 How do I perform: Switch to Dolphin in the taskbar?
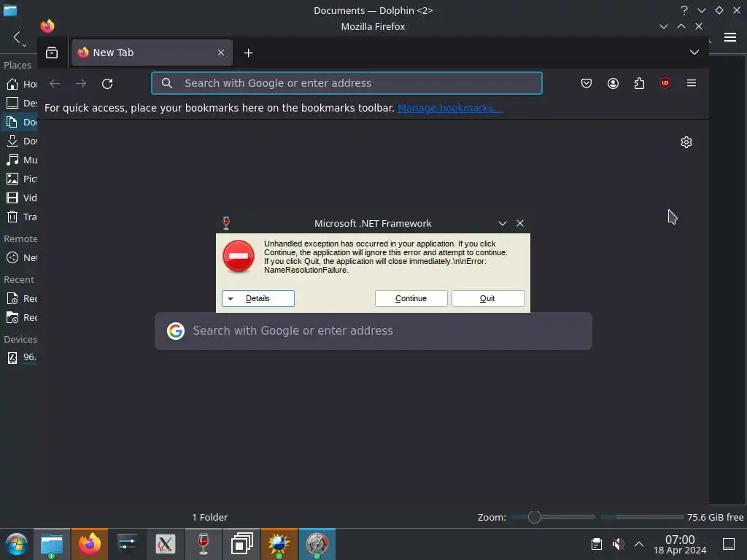pyautogui.click(x=52, y=544)
